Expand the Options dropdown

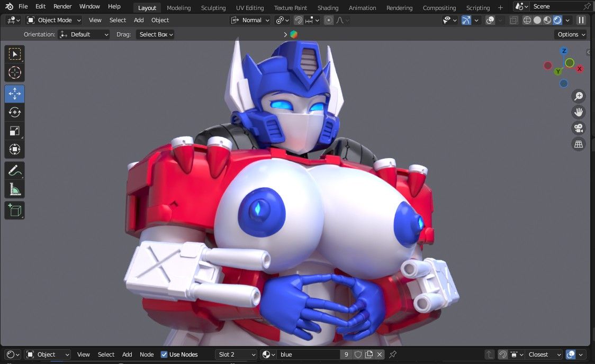[572, 34]
